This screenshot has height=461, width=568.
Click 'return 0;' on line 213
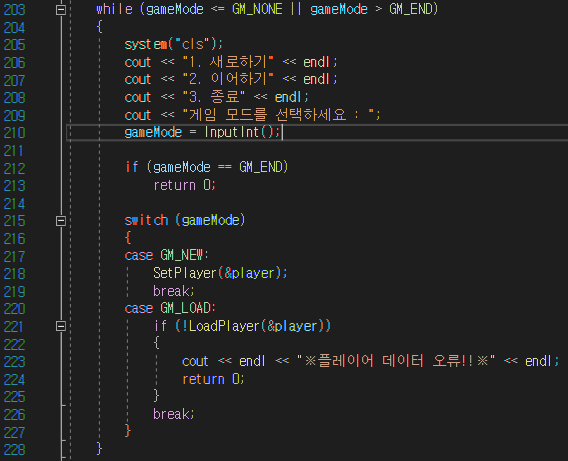pos(184,185)
